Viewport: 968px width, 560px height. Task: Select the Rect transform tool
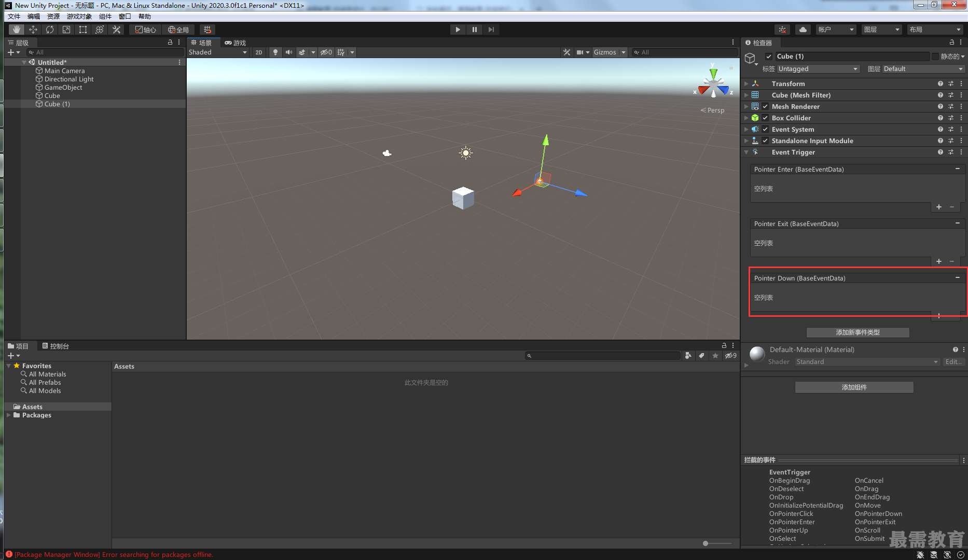pyautogui.click(x=83, y=30)
